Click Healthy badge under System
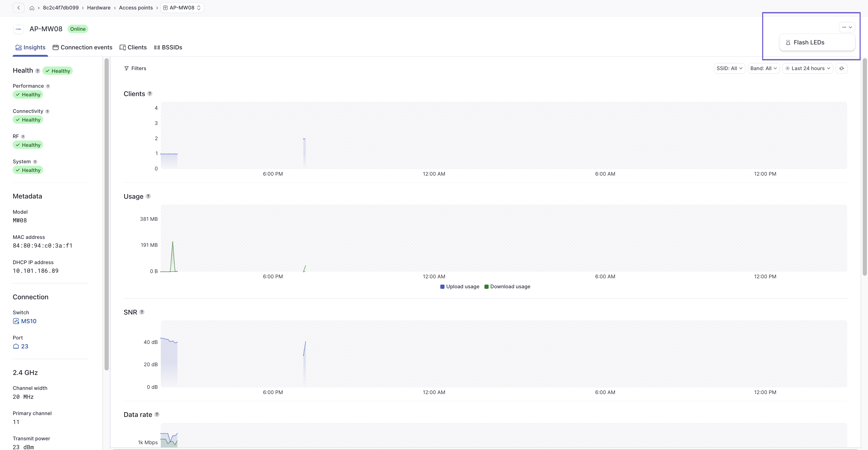The width and height of the screenshot is (868, 450). 28,170
